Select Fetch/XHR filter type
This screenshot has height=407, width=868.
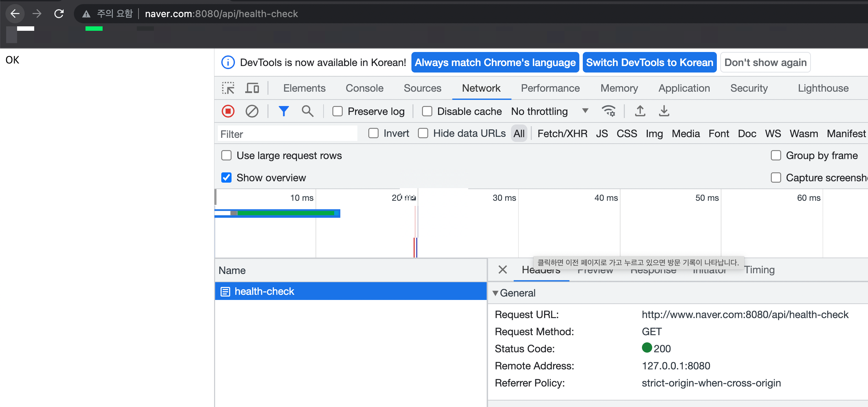562,134
